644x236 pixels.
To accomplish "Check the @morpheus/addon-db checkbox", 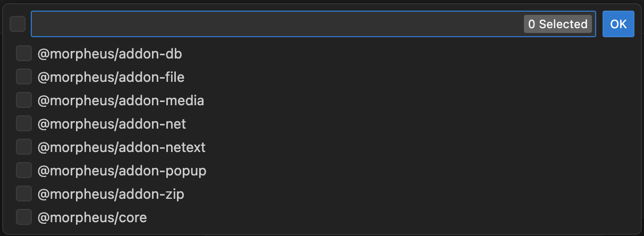I will tap(24, 53).
